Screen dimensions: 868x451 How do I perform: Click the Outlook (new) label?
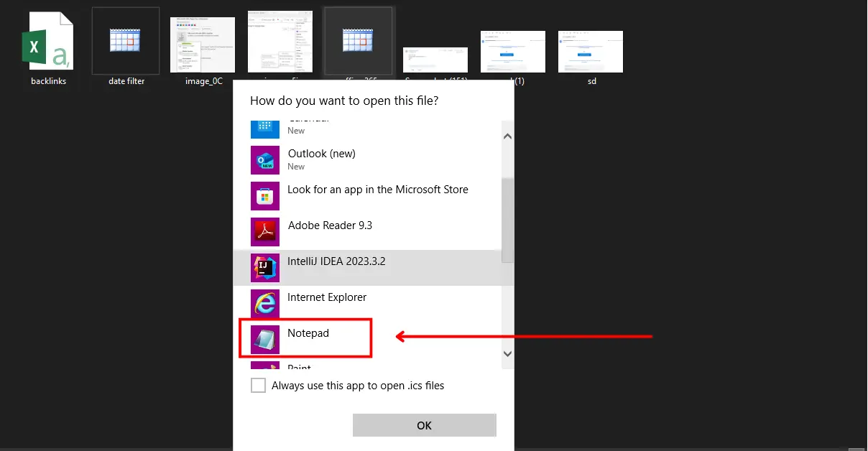point(322,154)
